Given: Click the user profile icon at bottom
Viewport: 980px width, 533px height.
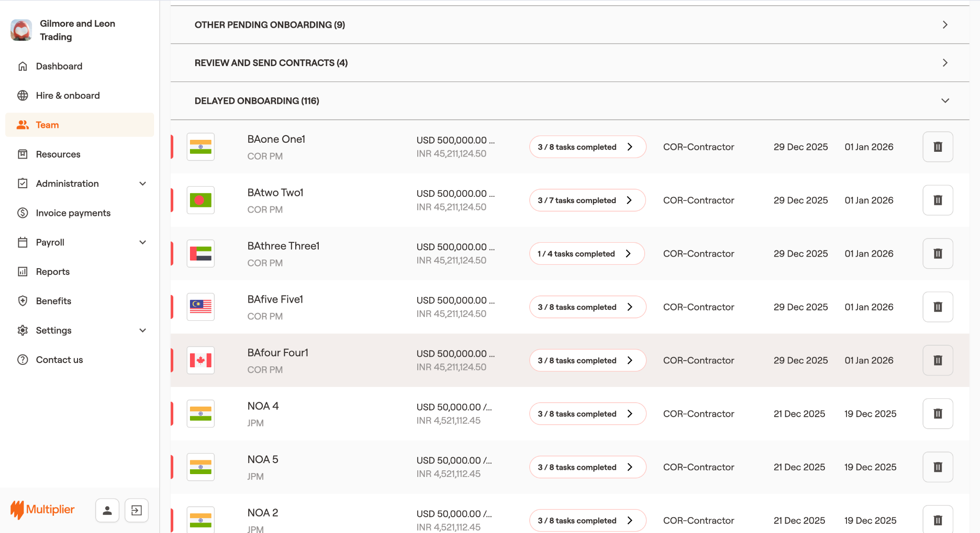Looking at the screenshot, I should pyautogui.click(x=107, y=510).
